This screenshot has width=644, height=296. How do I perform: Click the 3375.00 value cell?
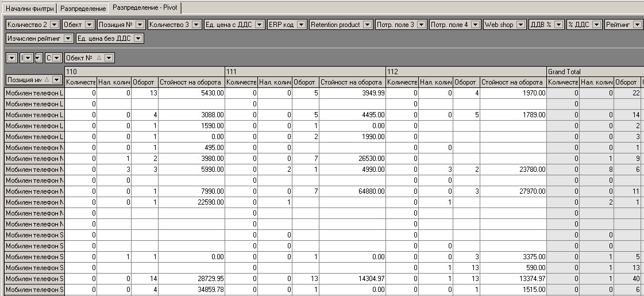click(513, 257)
